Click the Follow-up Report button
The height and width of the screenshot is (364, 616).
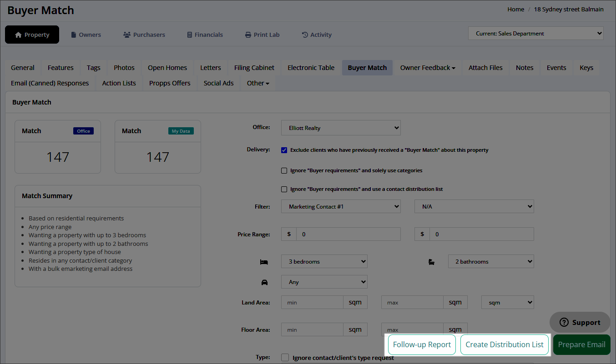(x=422, y=344)
